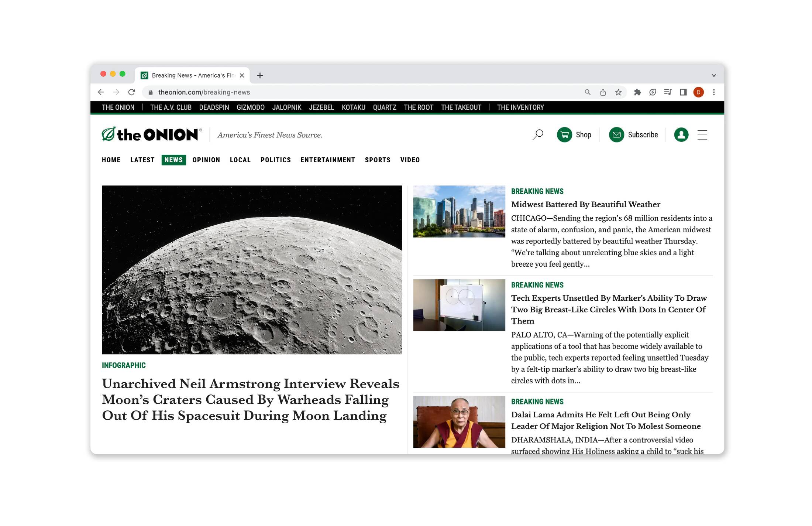Expand the tab search chevron

pyautogui.click(x=714, y=75)
